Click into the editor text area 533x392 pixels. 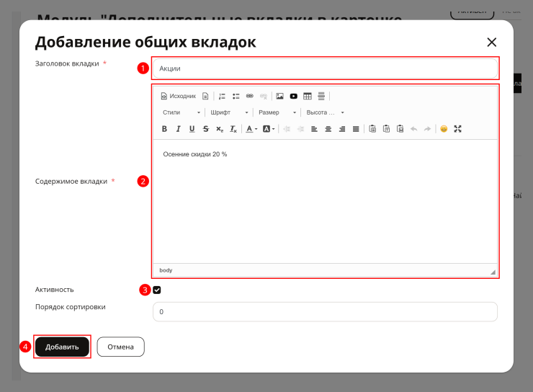click(x=326, y=201)
